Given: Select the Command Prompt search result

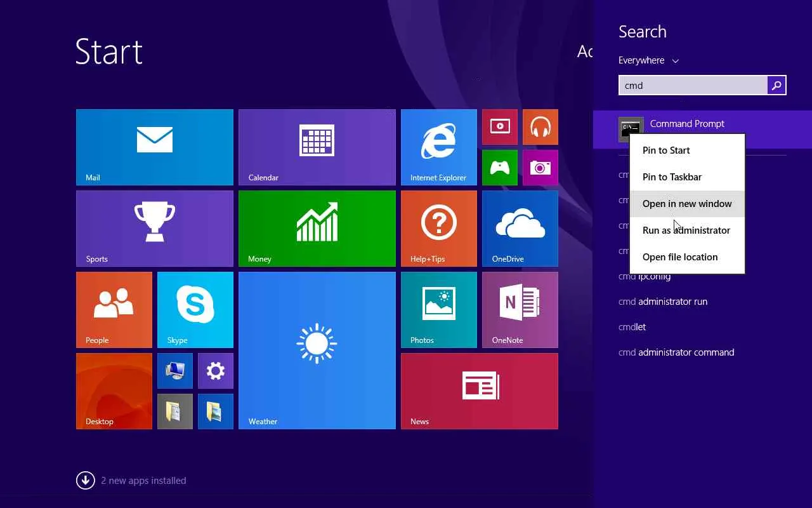Looking at the screenshot, I should click(702, 129).
